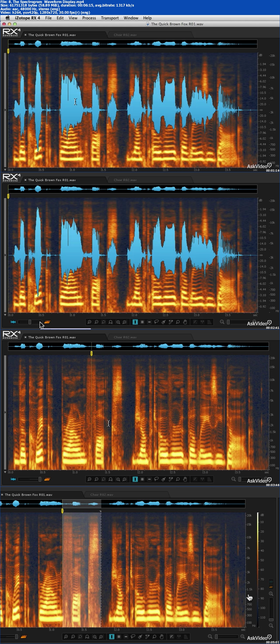Open the Edit menu
The width and height of the screenshot is (280, 644).
[x=60, y=18]
